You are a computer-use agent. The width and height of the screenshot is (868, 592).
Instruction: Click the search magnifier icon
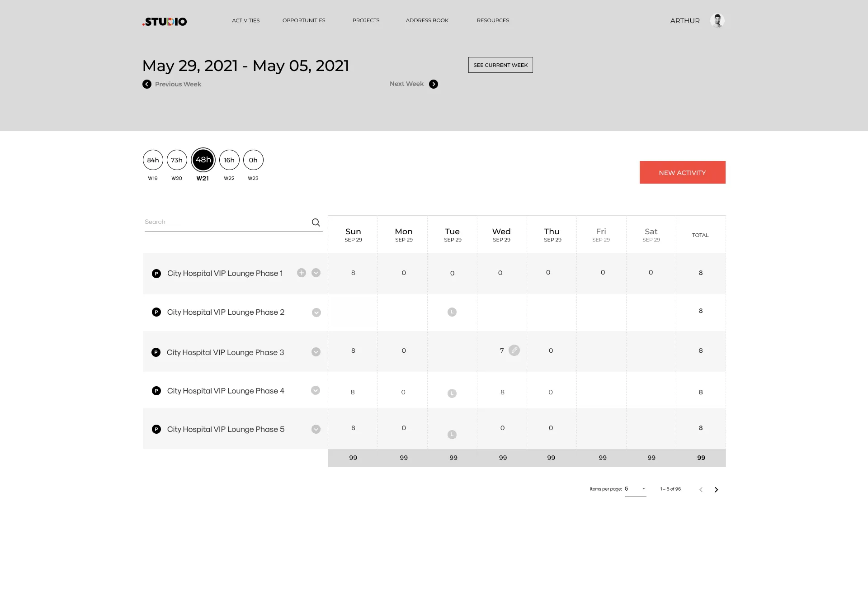tap(316, 222)
